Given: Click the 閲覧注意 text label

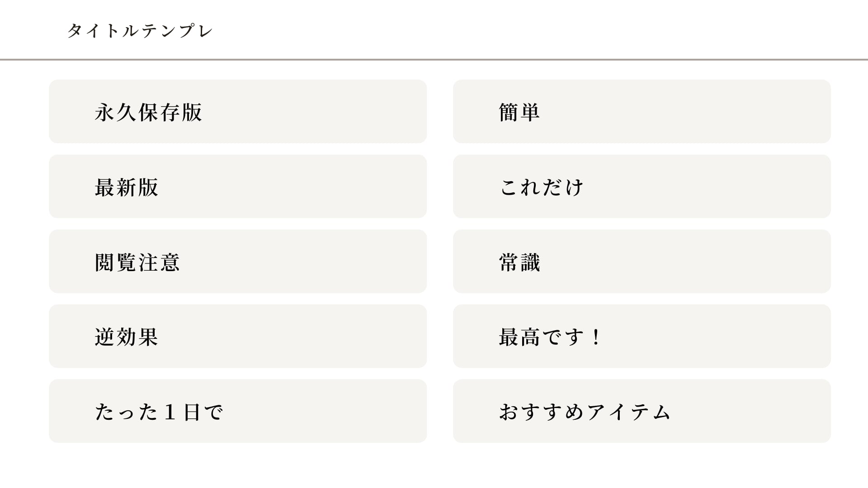Looking at the screenshot, I should (x=137, y=262).
